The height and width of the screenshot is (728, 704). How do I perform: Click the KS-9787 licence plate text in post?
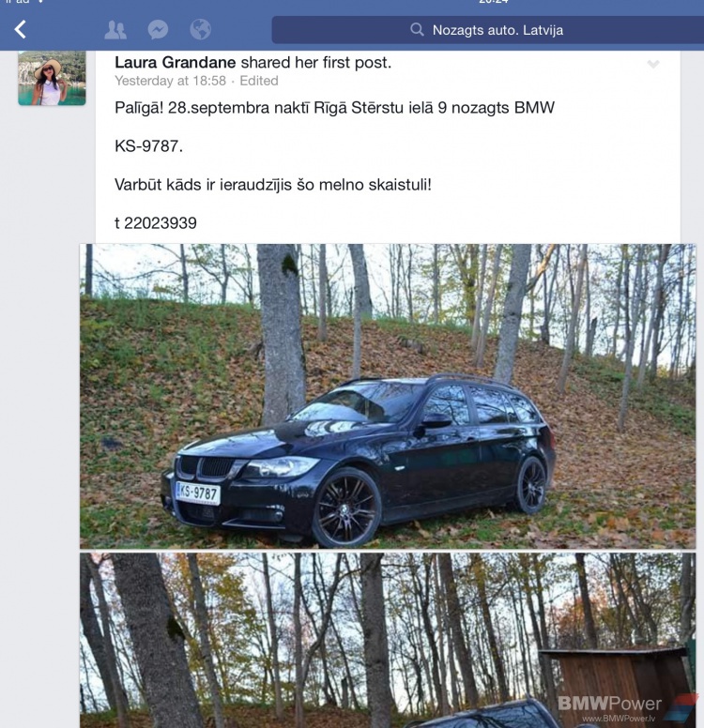(148, 146)
